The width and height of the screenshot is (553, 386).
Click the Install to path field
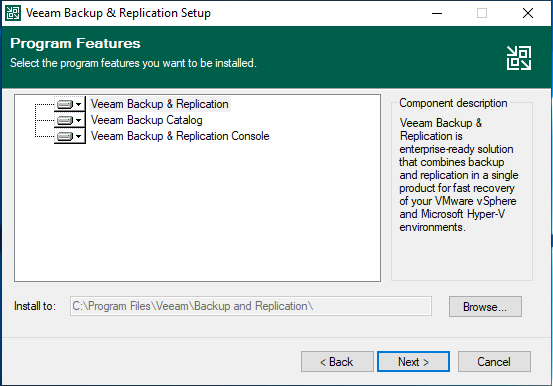pyautogui.click(x=251, y=306)
